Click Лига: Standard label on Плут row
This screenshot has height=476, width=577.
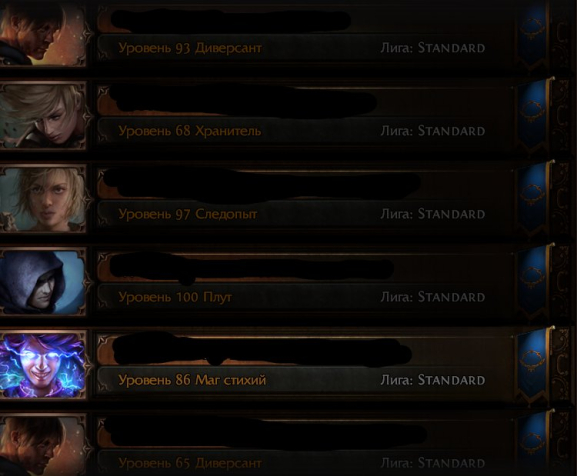(x=433, y=297)
